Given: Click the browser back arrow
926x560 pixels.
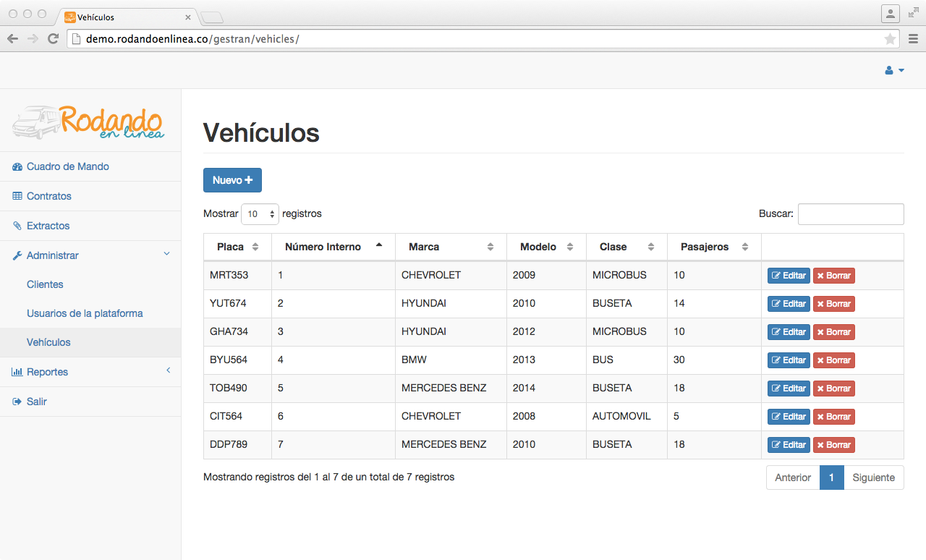Looking at the screenshot, I should pyautogui.click(x=12, y=39).
